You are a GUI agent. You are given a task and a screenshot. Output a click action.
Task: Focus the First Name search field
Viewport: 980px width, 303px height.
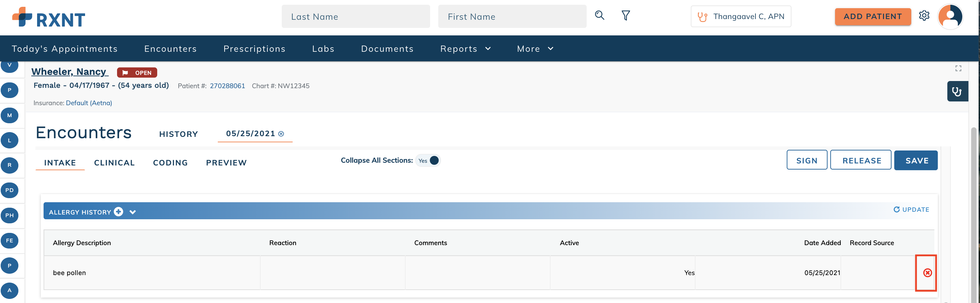[x=512, y=16]
